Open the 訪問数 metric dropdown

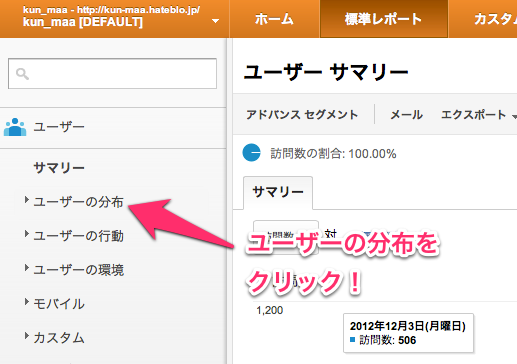[x=286, y=237]
